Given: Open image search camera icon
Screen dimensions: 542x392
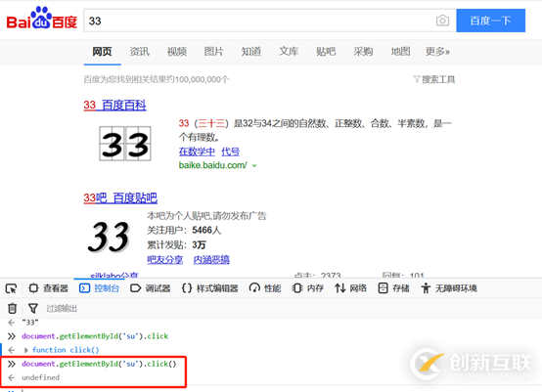Looking at the screenshot, I should 442,21.
